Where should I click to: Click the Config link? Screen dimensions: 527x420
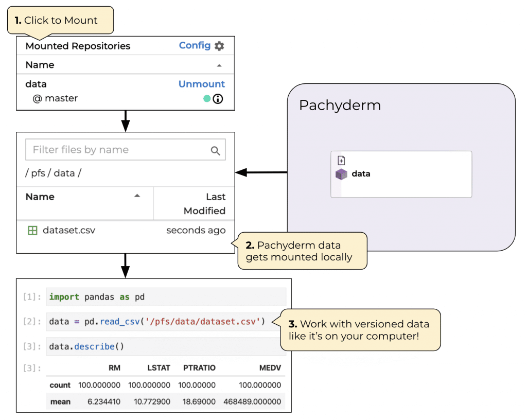(x=195, y=45)
